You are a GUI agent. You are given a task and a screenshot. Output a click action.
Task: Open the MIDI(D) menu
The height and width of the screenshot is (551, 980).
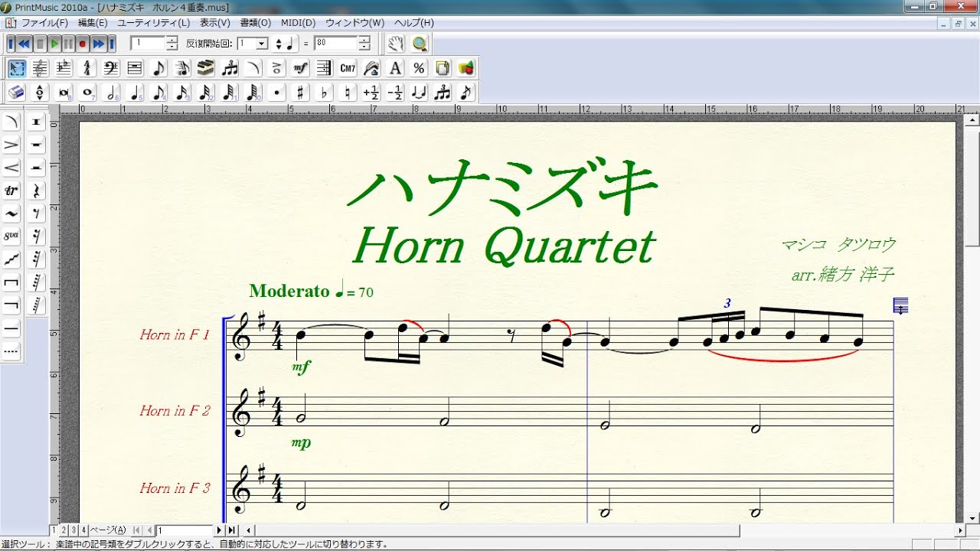point(298,23)
